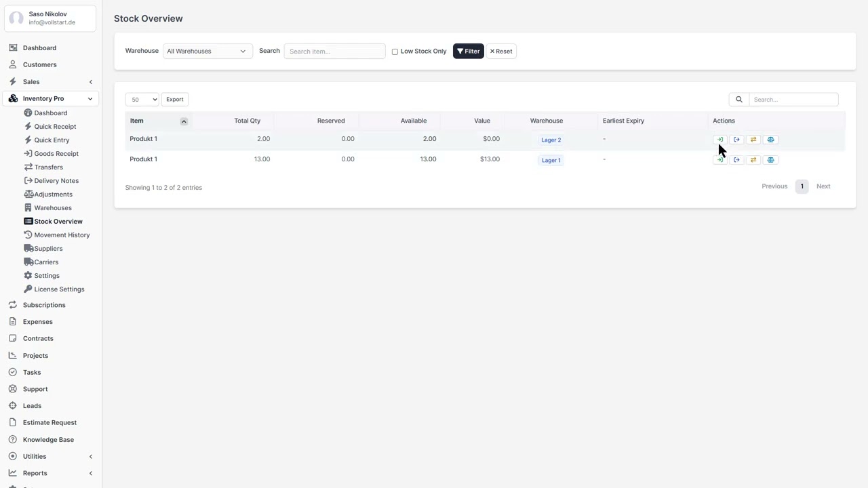
Task: Expand the Sales menu section
Action: (91, 82)
